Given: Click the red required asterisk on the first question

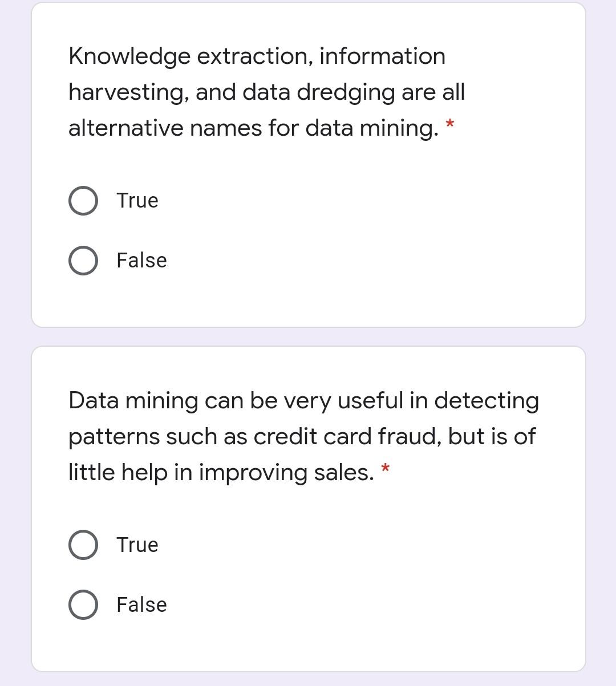Looking at the screenshot, I should click(448, 123).
